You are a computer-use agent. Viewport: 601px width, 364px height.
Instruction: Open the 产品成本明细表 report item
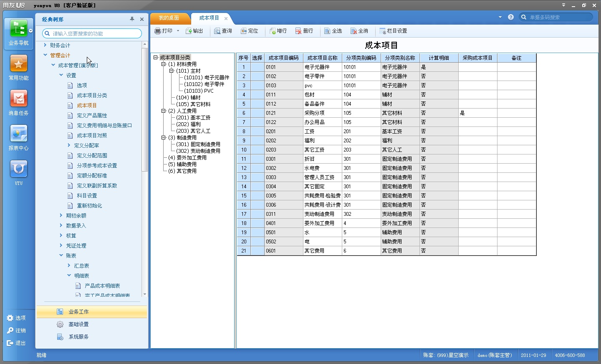[x=102, y=286]
